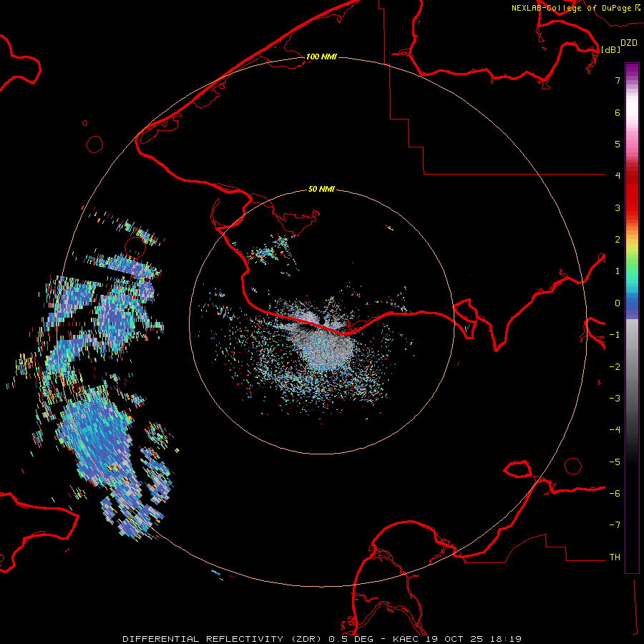The height and width of the screenshot is (644, 644).
Task: Click the -4 label on the color scale
Action: (x=615, y=430)
